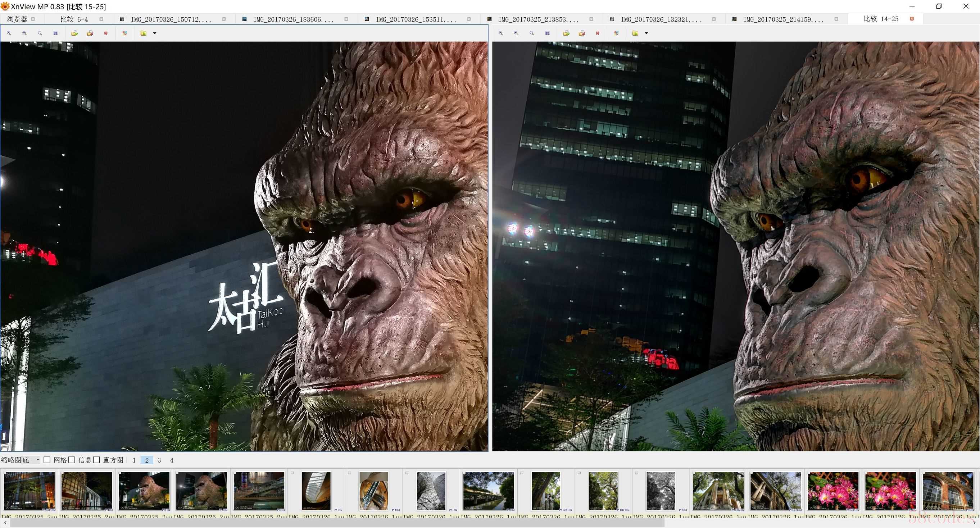Select the river bridge daytime thumbnail
Image resolution: width=980 pixels, height=528 pixels.
[489, 491]
